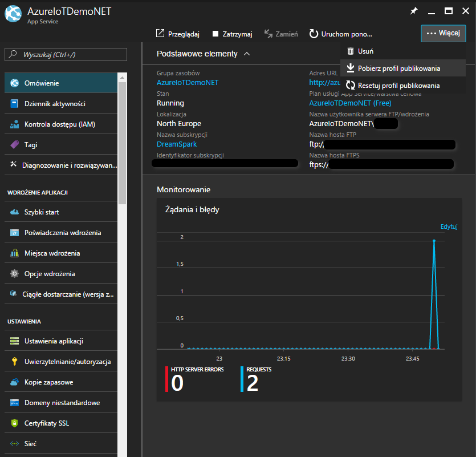Click the reset icon for Resetuj profil publikowania
The image size is (476, 457).
(x=351, y=86)
